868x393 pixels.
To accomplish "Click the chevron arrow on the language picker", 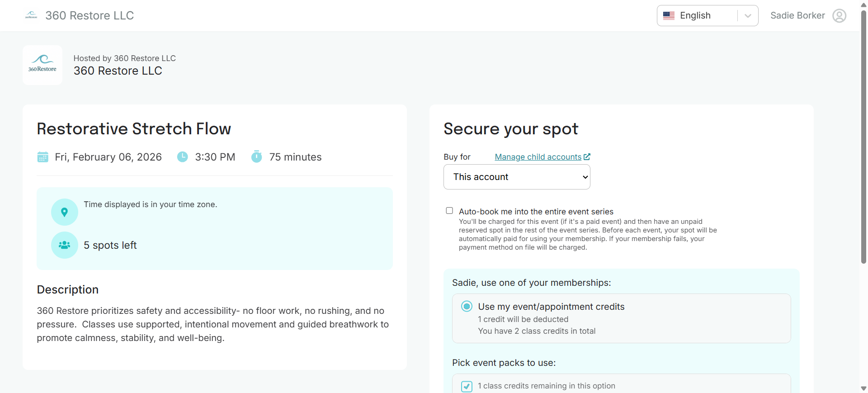I will point(747,15).
